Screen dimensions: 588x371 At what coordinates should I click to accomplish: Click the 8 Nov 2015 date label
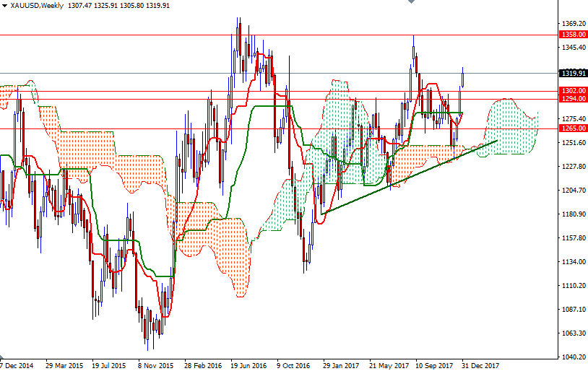[x=155, y=365]
